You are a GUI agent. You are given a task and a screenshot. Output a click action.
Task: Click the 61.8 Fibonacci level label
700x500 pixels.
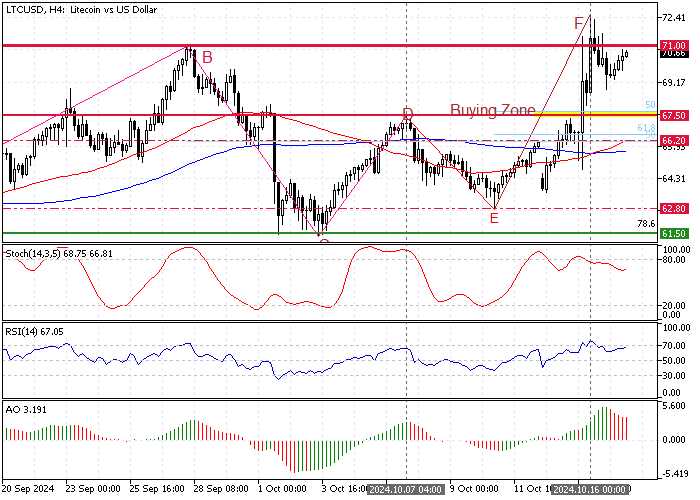[646, 128]
